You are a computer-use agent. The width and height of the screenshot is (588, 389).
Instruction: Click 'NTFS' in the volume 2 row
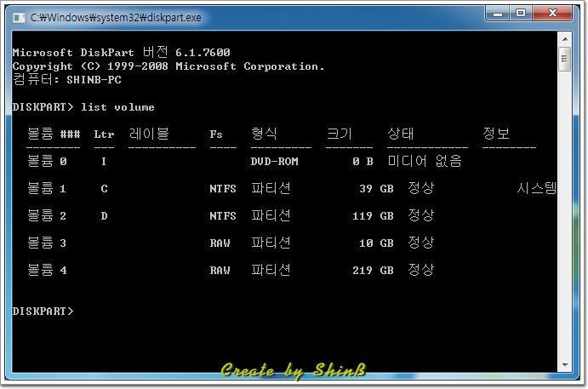point(223,216)
